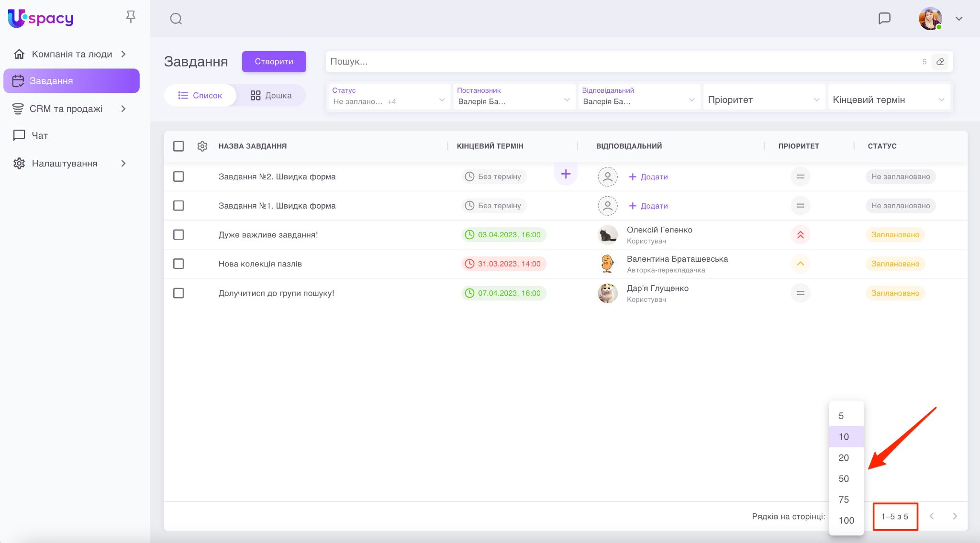Pin the sidebar with the pin icon

point(131,17)
